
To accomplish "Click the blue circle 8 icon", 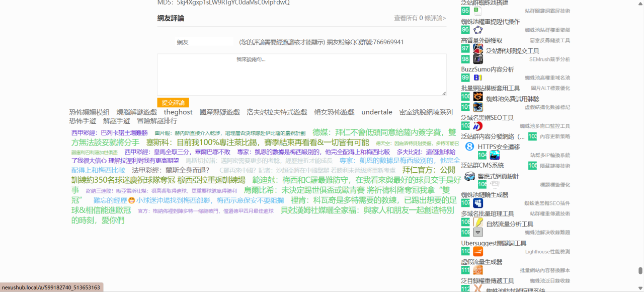I will (x=469, y=147).
